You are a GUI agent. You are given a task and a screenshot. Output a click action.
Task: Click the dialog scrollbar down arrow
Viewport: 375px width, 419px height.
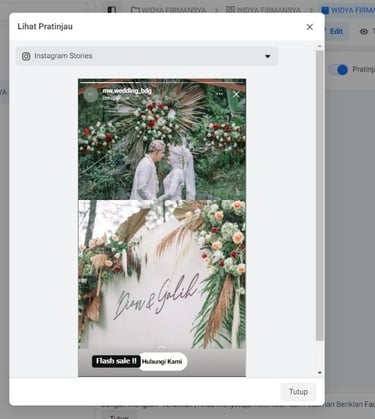click(320, 373)
